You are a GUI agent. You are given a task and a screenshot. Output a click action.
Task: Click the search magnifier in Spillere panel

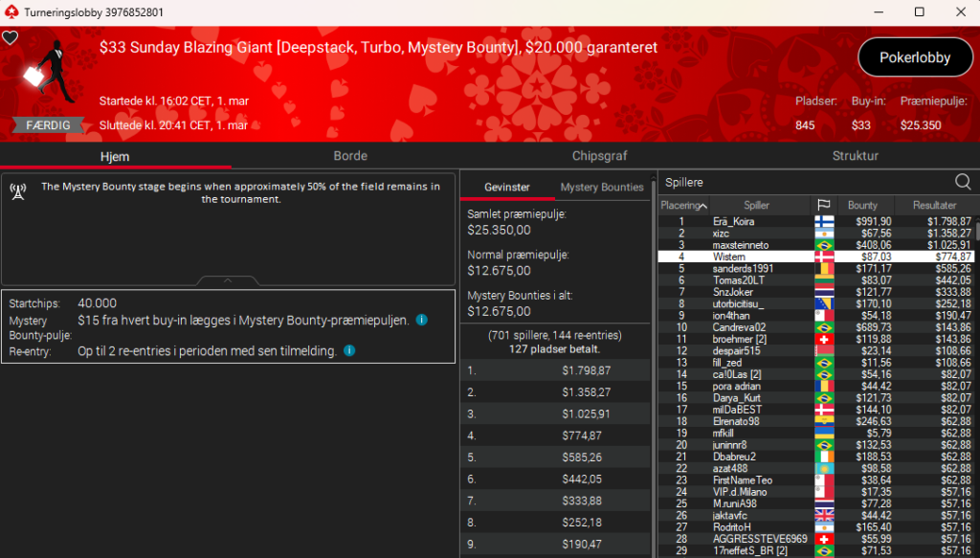coord(963,182)
